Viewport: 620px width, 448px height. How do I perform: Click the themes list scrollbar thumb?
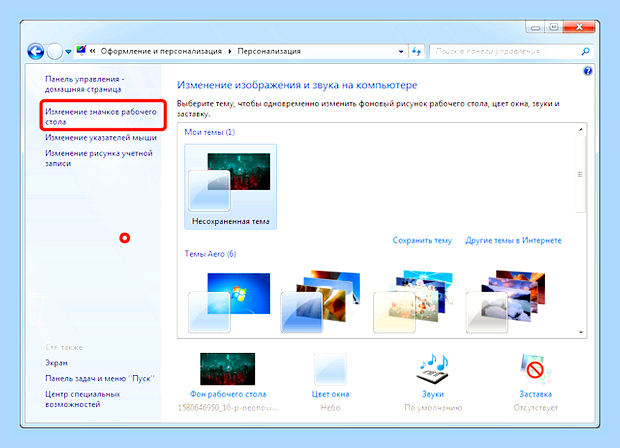(580, 174)
